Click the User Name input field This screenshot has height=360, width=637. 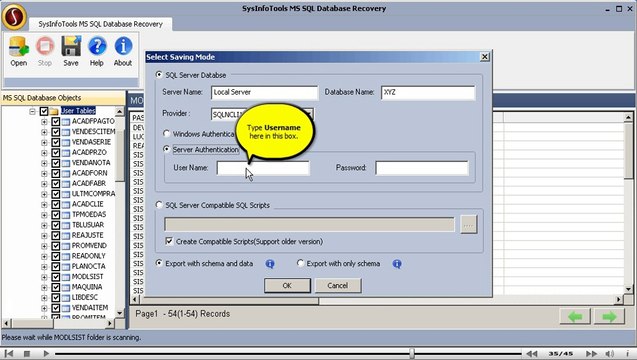click(263, 168)
